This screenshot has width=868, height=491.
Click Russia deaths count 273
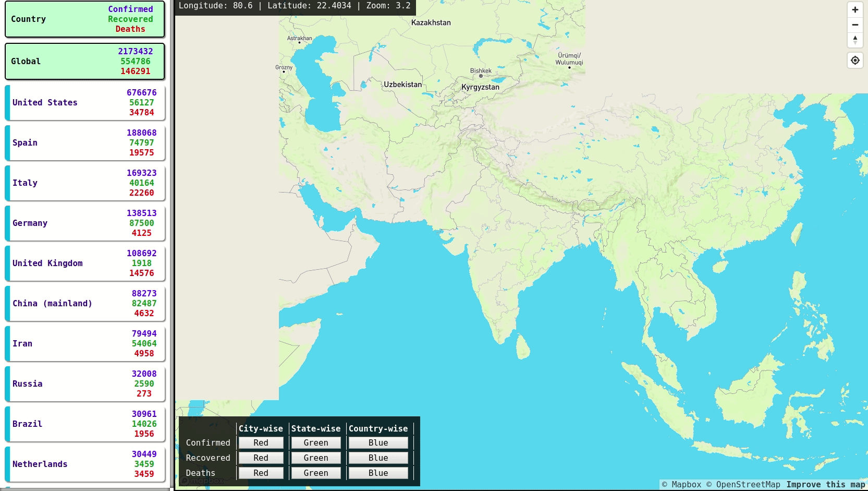click(x=144, y=394)
